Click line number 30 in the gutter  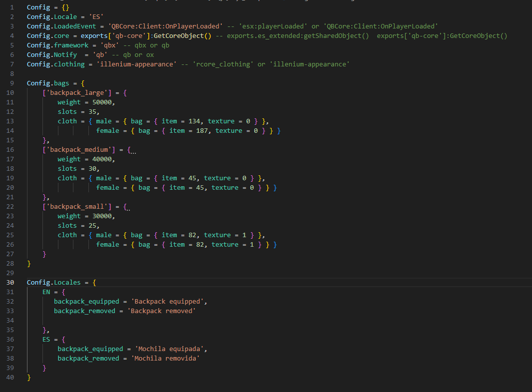(10, 283)
